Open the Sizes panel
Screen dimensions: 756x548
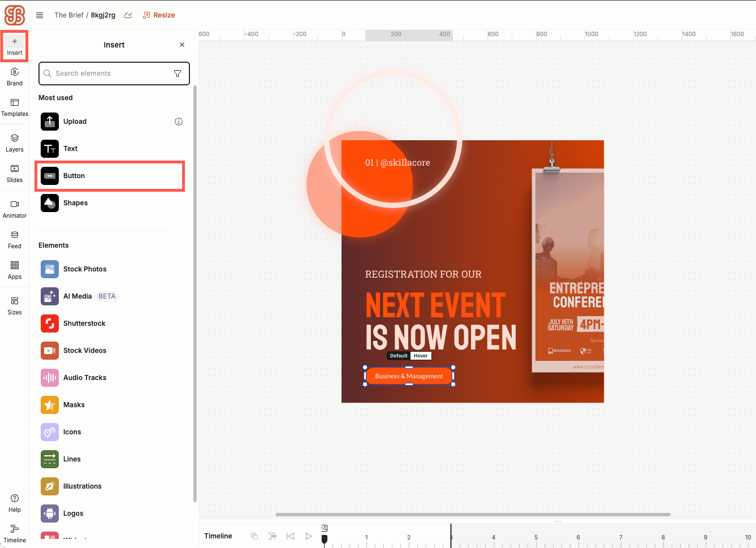[x=15, y=305]
